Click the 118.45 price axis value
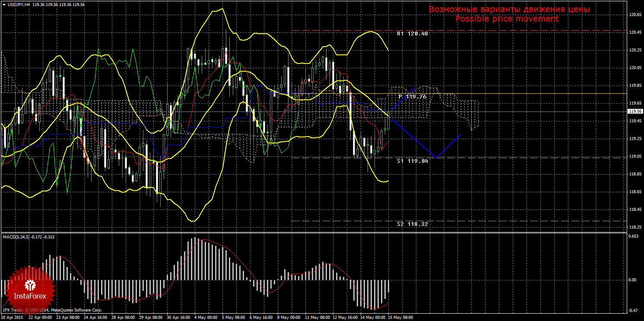The height and width of the screenshot is (321, 644). 634,210
